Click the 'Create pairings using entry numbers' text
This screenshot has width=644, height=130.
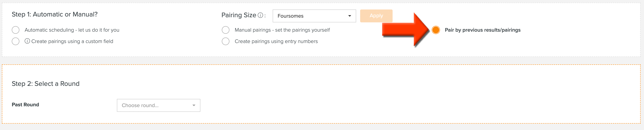pos(276,42)
